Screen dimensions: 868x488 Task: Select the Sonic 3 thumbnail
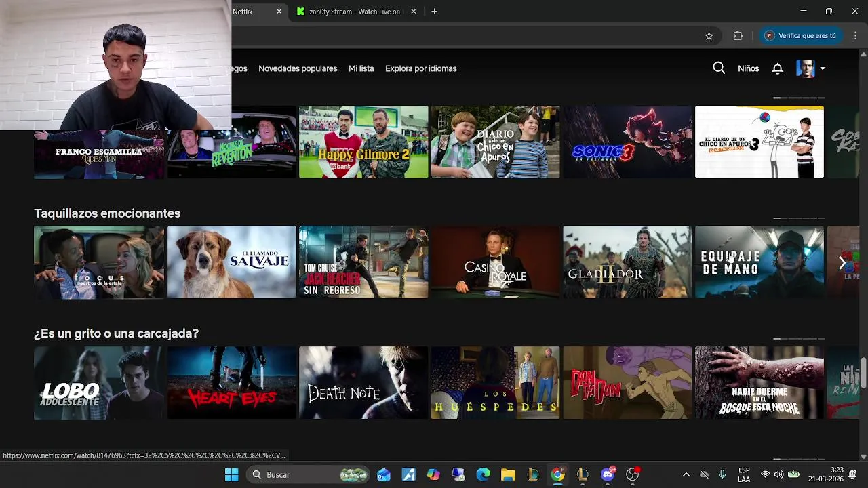pos(627,142)
